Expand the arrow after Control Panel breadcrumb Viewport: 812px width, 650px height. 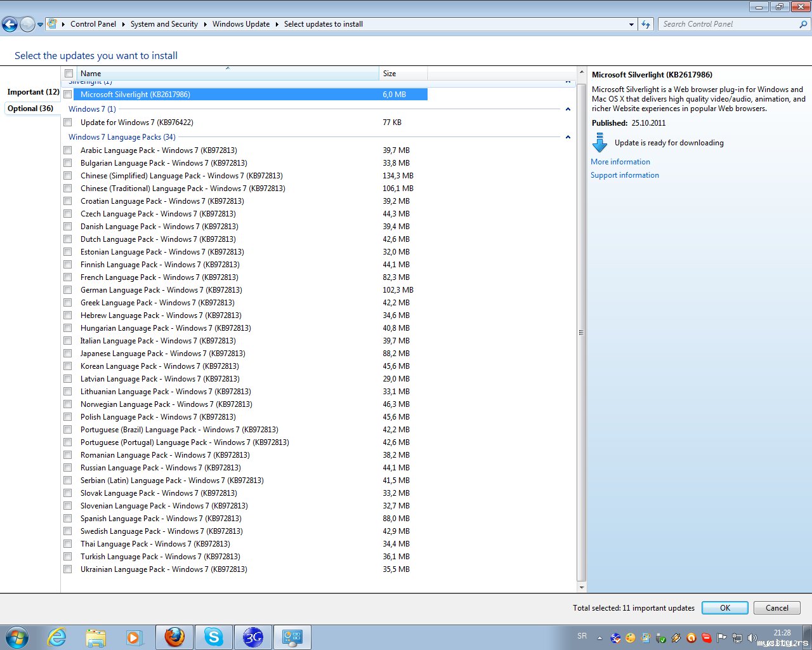tap(123, 24)
